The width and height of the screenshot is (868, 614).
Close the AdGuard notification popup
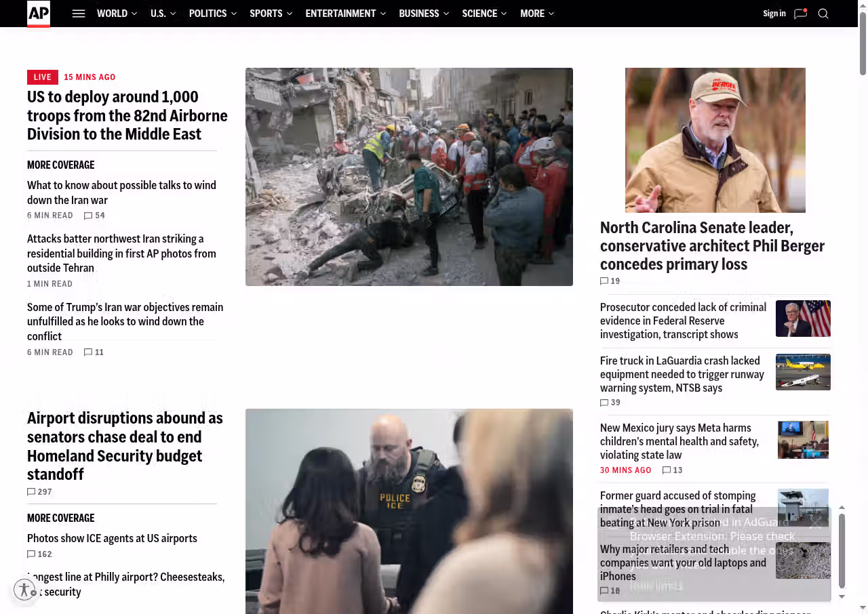815,521
